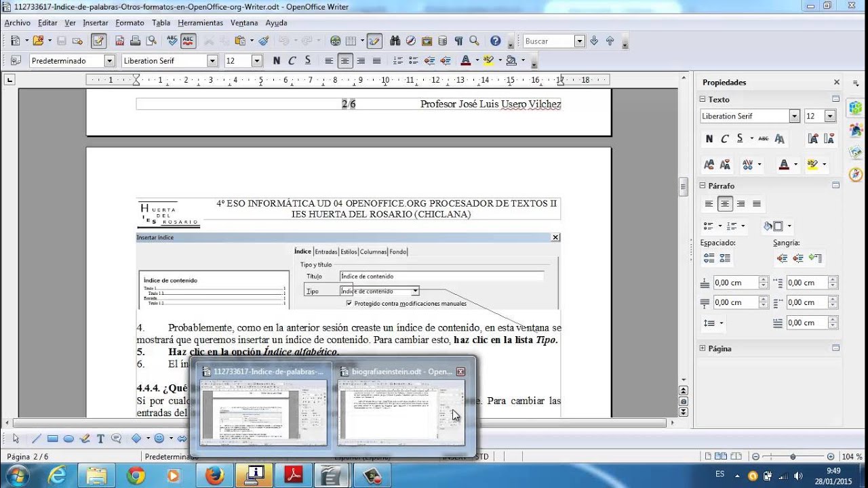This screenshot has width=868, height=488.
Task: Open OpenOffice Help question mark icon
Action: (495, 41)
